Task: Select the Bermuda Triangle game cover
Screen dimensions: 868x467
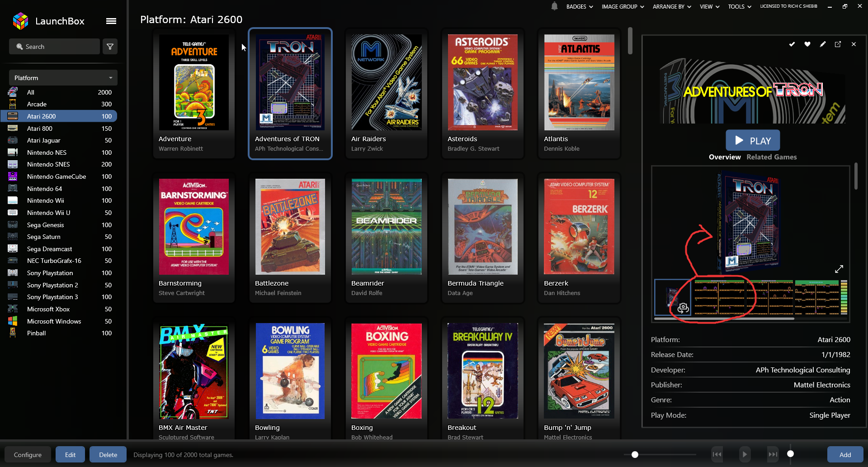Action: point(483,227)
